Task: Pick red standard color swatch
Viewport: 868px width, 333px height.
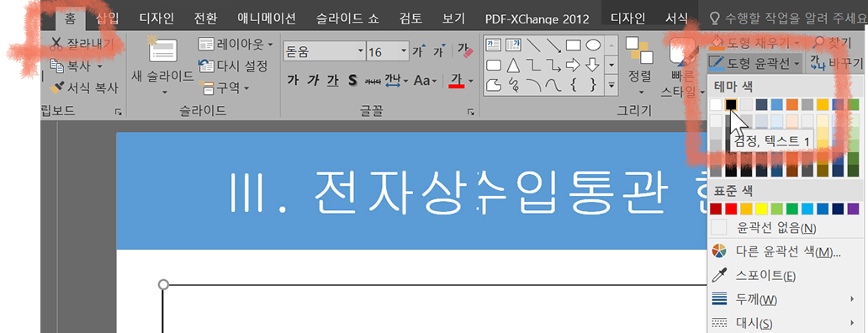Action: click(x=731, y=209)
